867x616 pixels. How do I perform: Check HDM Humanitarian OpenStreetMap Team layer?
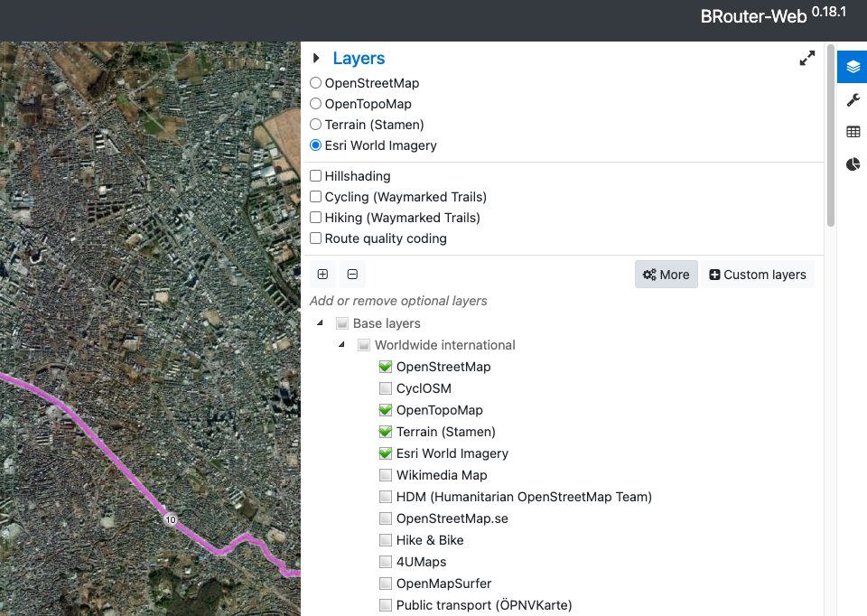pyautogui.click(x=386, y=497)
